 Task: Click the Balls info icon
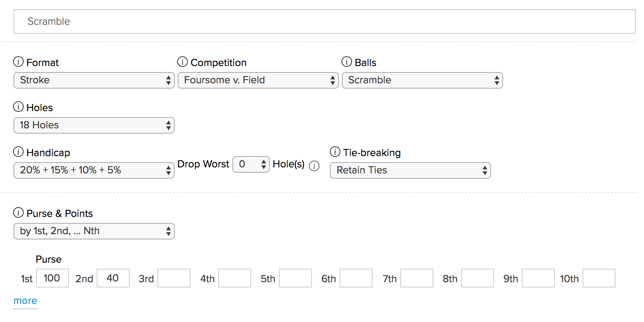coord(347,62)
